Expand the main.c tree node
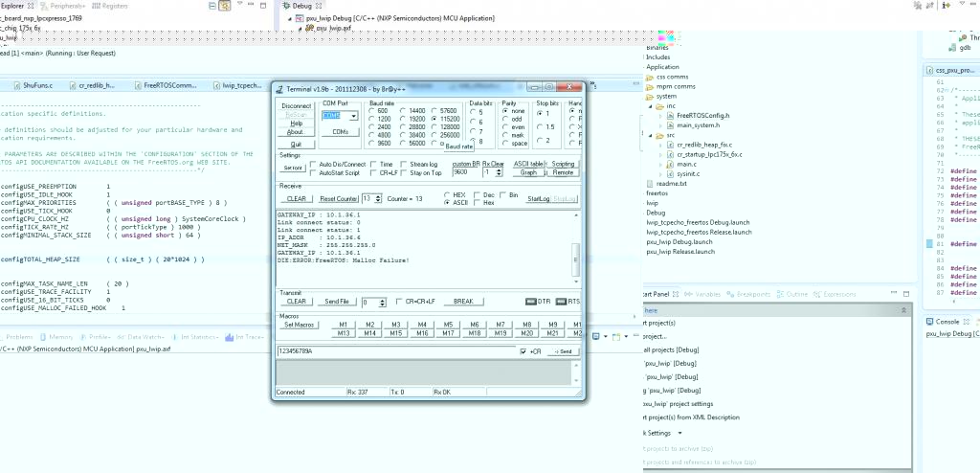This screenshot has width=980, height=473. point(662,165)
